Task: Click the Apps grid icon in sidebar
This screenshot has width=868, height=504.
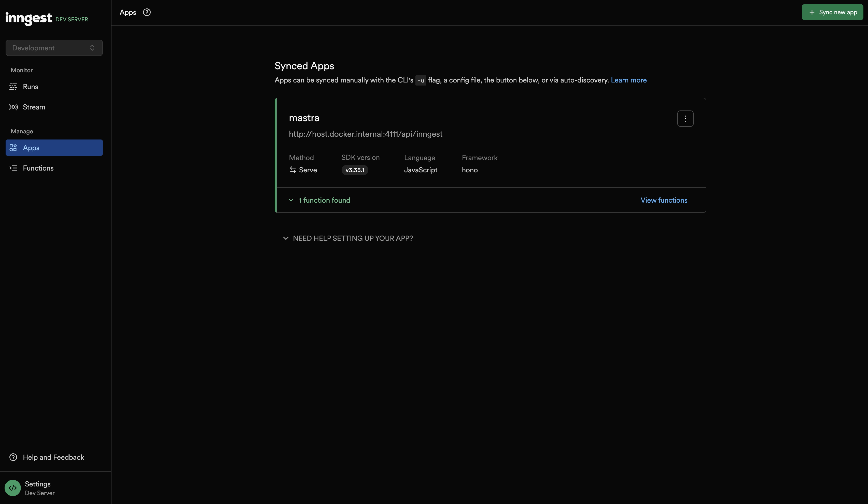Action: click(13, 148)
